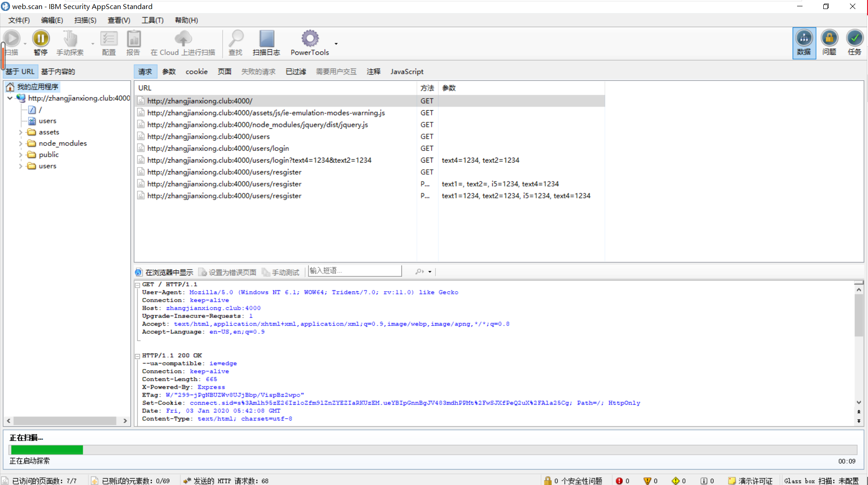The width and height of the screenshot is (868, 485).
Task: Collapse the GET request section
Action: 137,285
